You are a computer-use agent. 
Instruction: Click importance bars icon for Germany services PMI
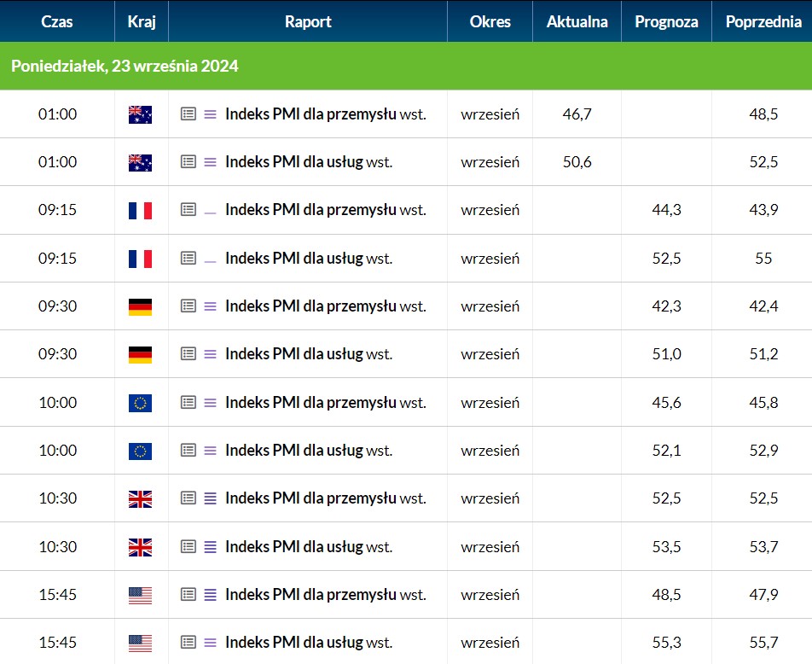[210, 354]
